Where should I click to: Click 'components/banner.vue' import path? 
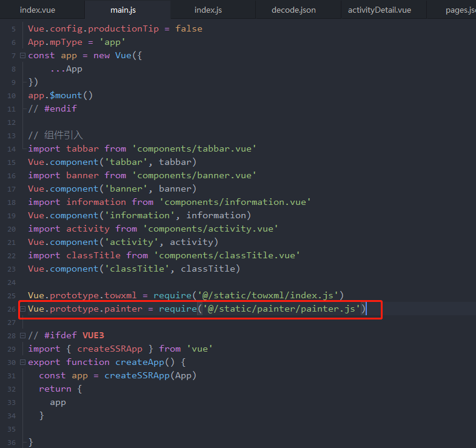pos(194,175)
